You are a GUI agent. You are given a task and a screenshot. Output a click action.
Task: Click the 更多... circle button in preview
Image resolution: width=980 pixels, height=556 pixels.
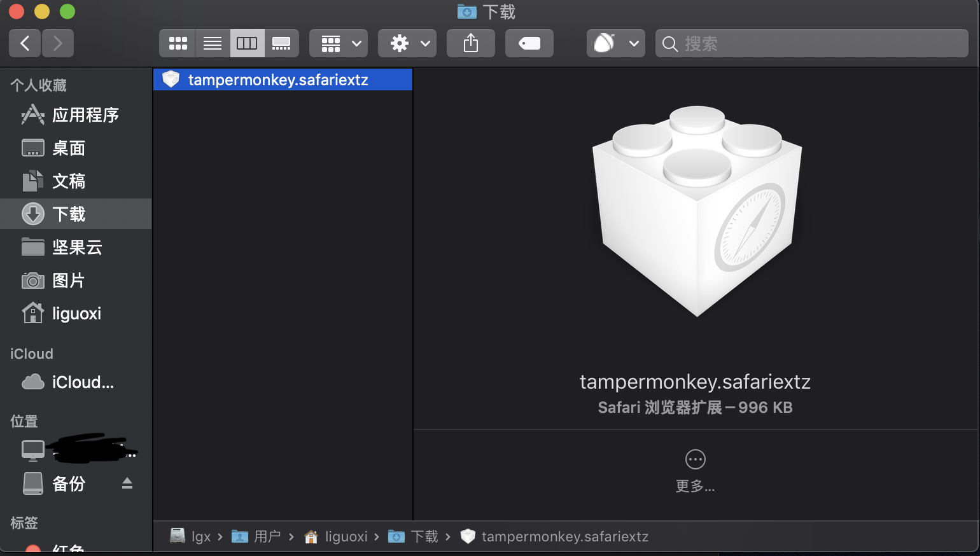[695, 459]
